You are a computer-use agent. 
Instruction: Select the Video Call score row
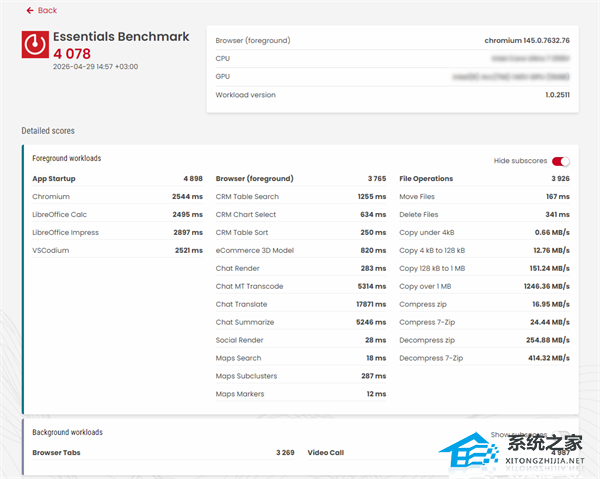coord(439,453)
